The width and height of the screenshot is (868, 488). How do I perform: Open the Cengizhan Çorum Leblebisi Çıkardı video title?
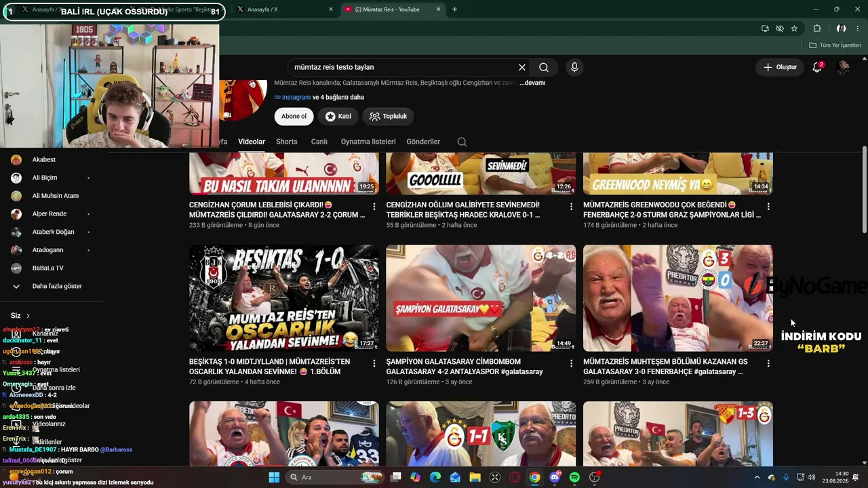[277, 209]
